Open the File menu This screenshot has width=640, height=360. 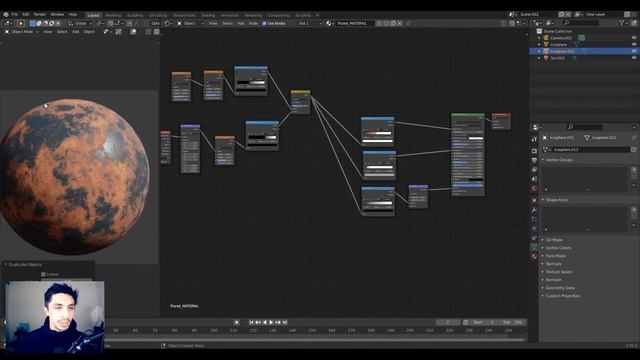click(15, 14)
